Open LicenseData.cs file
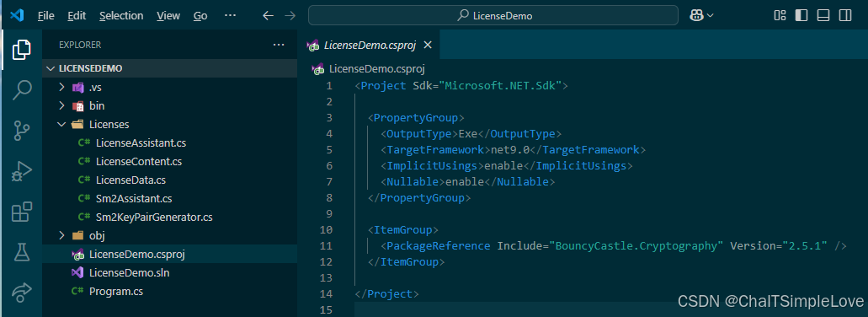This screenshot has height=317, width=868. click(130, 180)
